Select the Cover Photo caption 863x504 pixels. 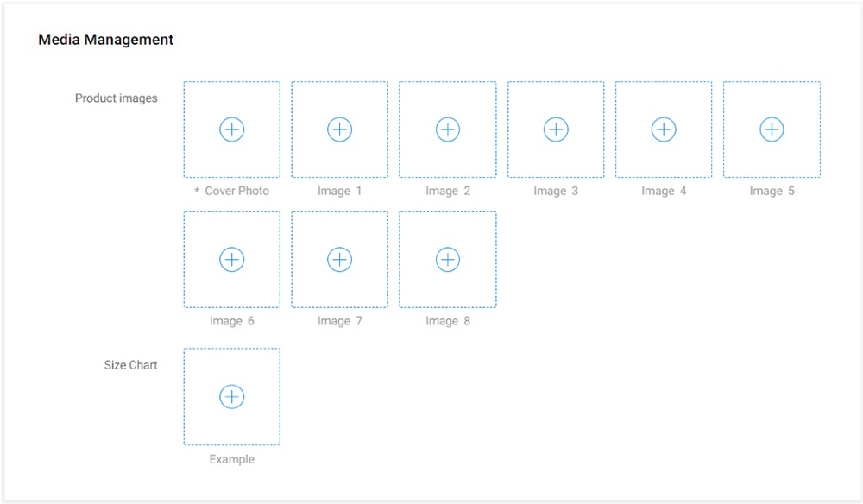231,191
